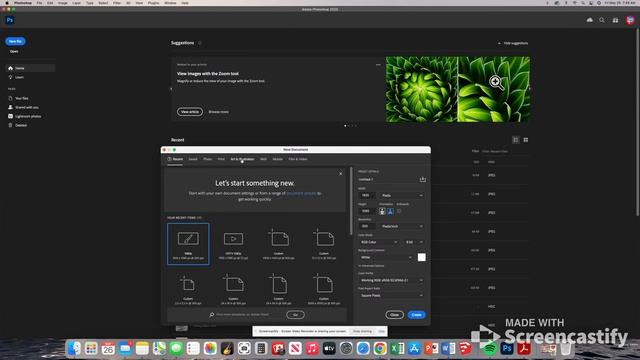Open the resolution units dropdown Pixels/Inch

[x=402, y=226]
